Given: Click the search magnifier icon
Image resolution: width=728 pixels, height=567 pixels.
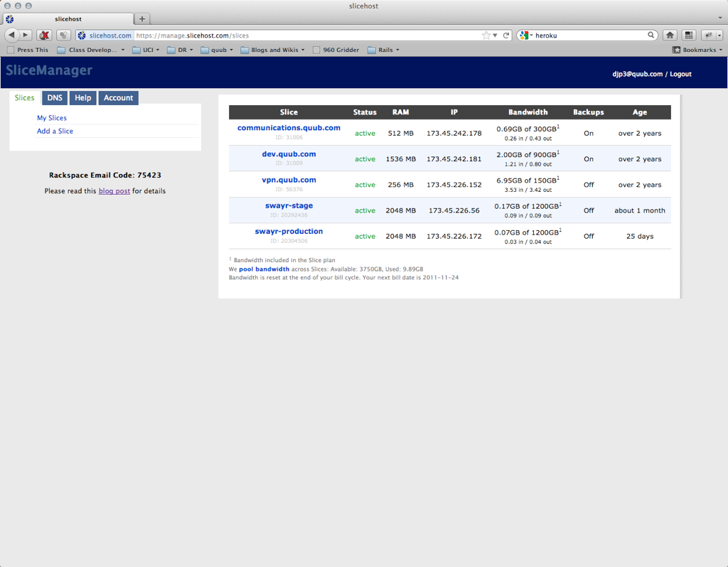Looking at the screenshot, I should (x=651, y=35).
